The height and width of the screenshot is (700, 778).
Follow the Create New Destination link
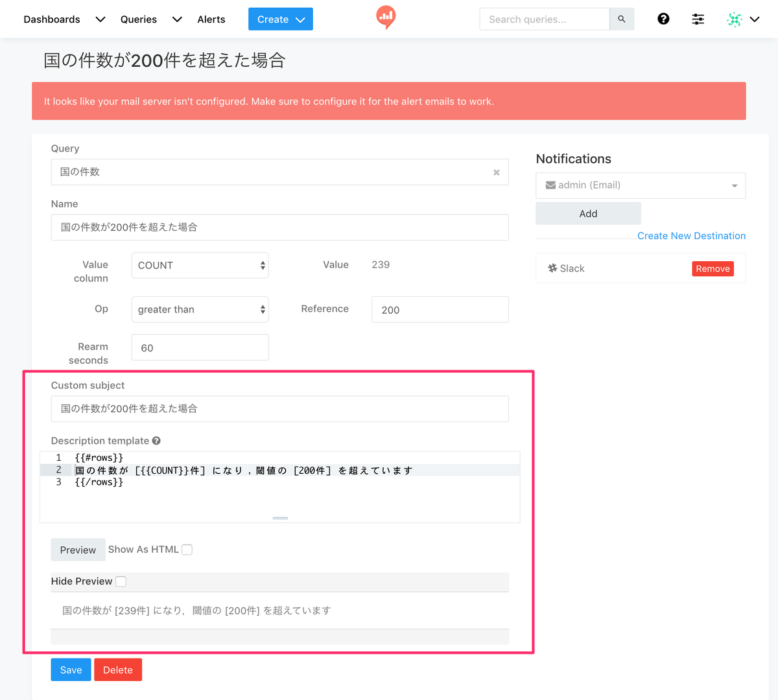(x=691, y=236)
